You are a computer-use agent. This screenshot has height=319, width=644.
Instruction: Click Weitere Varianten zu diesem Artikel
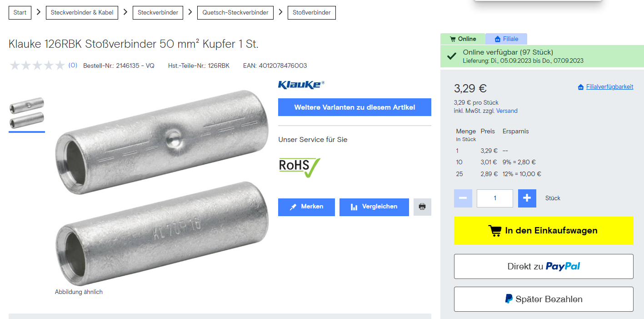coord(354,107)
